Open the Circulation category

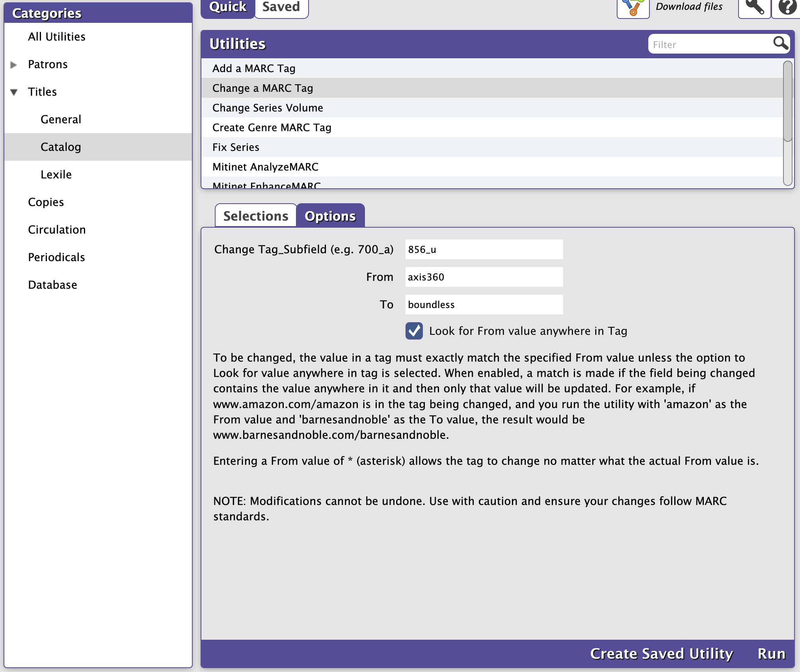pos(57,230)
